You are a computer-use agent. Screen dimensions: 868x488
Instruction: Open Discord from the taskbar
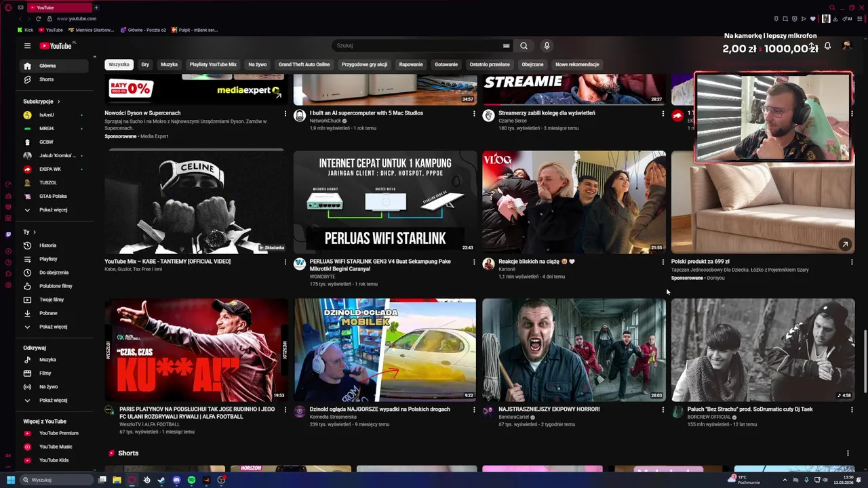click(x=176, y=480)
